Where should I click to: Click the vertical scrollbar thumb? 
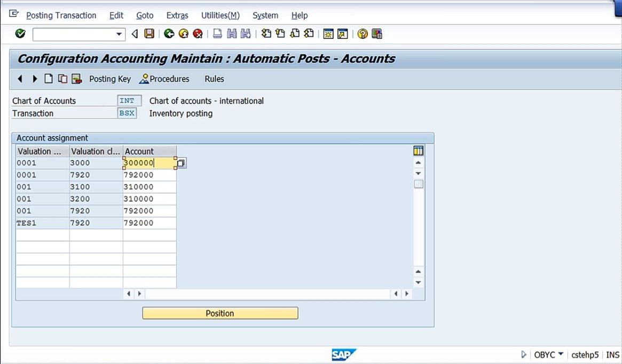419,184
